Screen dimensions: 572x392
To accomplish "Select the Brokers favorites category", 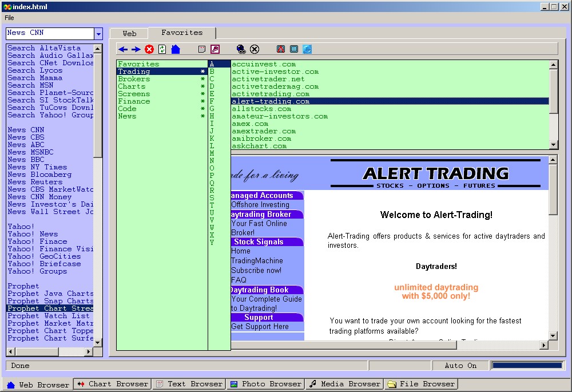I will [134, 79].
